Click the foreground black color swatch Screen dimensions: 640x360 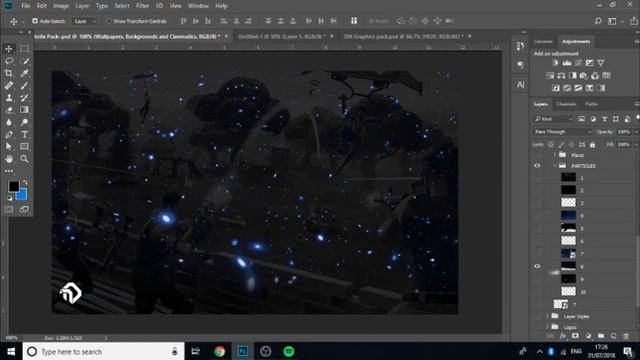(13, 186)
